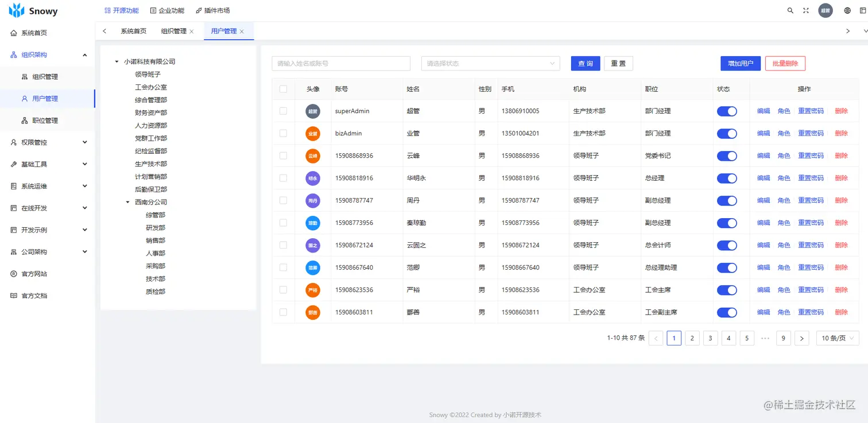This screenshot has width=868, height=423.
Task: Focus the 请输入姓名或账号 search field
Action: 341,63
